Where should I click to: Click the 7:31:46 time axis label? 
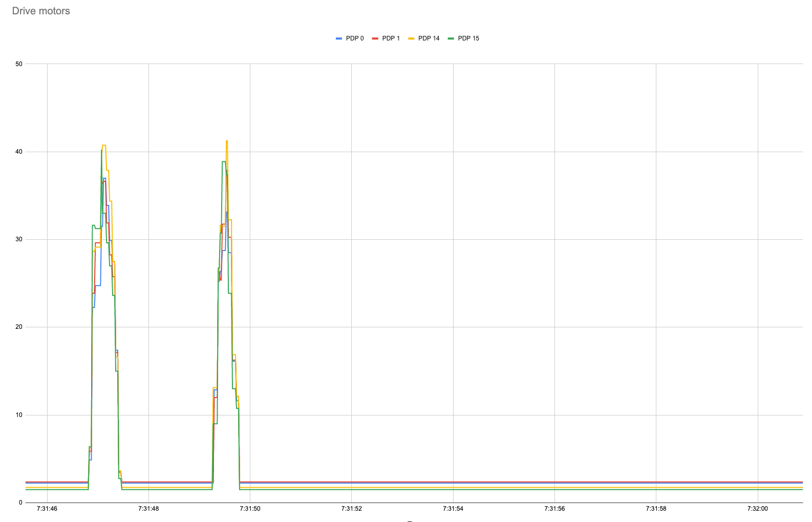[x=47, y=509]
